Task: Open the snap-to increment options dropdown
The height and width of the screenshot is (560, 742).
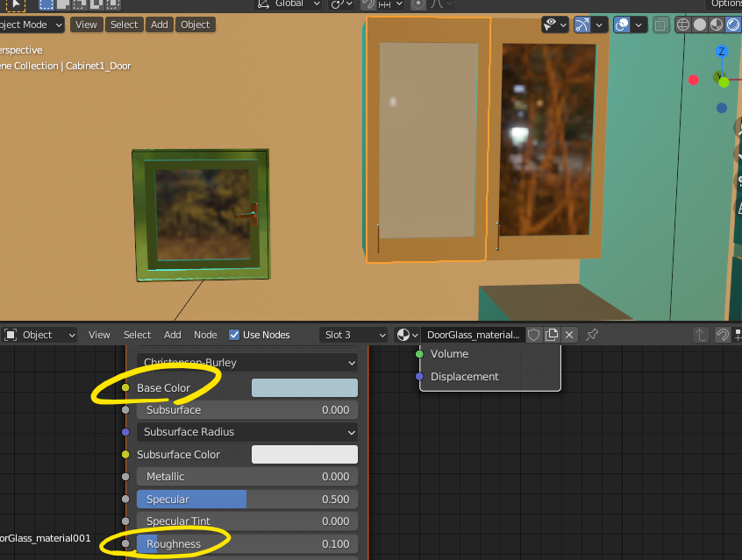Action: click(390, 4)
